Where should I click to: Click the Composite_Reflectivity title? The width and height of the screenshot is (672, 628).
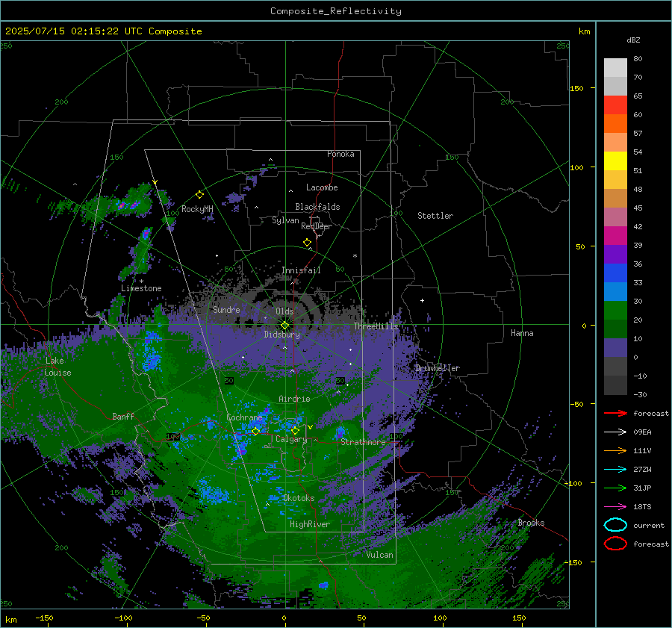tap(336, 11)
